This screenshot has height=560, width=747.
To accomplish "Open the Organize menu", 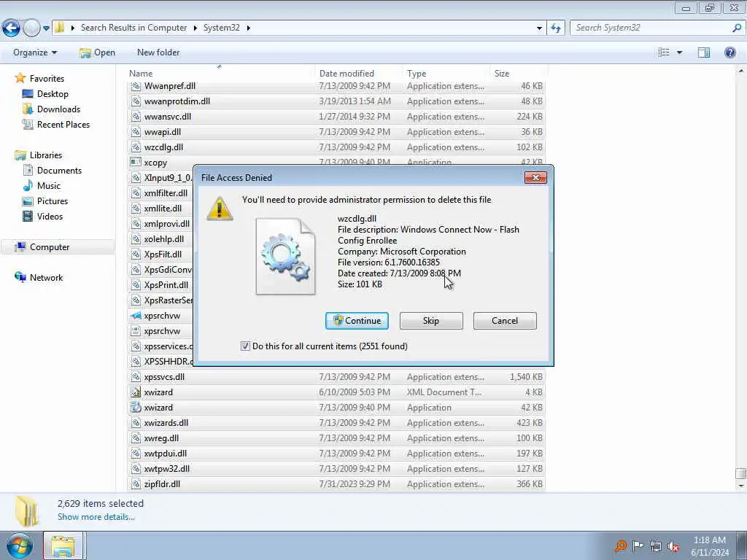I will point(35,52).
